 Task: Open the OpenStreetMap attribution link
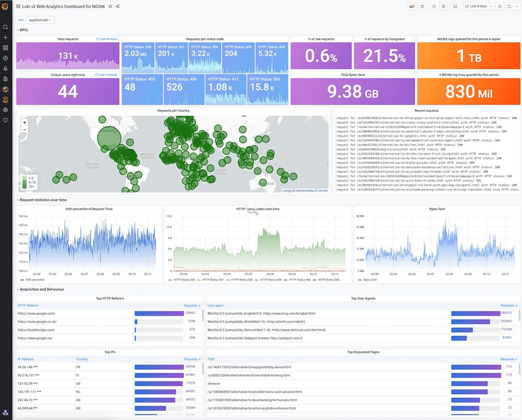click(x=304, y=191)
